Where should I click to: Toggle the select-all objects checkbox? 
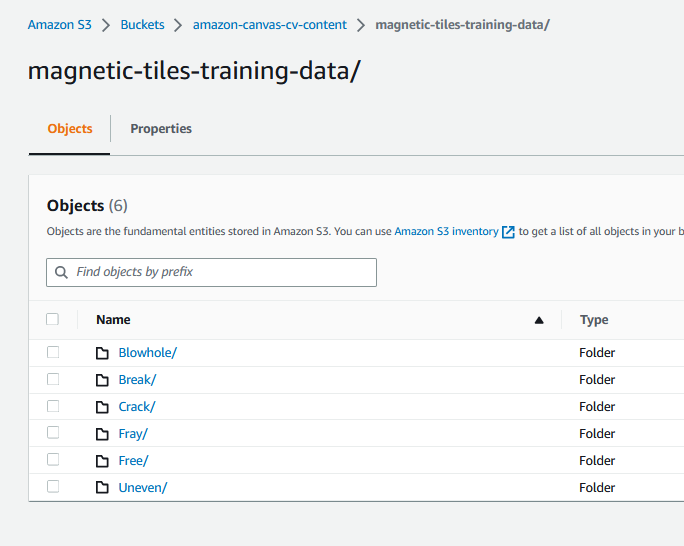point(53,320)
